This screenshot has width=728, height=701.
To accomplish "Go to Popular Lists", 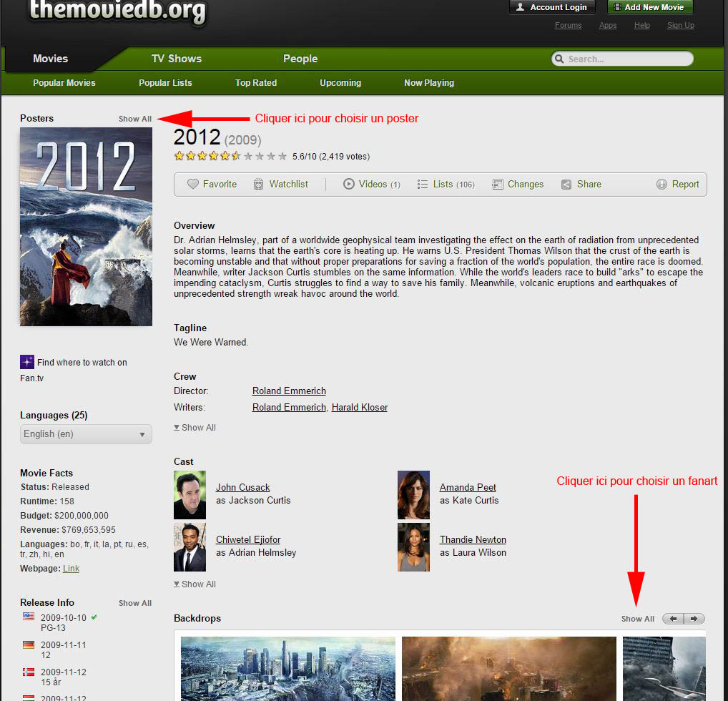I will coord(165,83).
